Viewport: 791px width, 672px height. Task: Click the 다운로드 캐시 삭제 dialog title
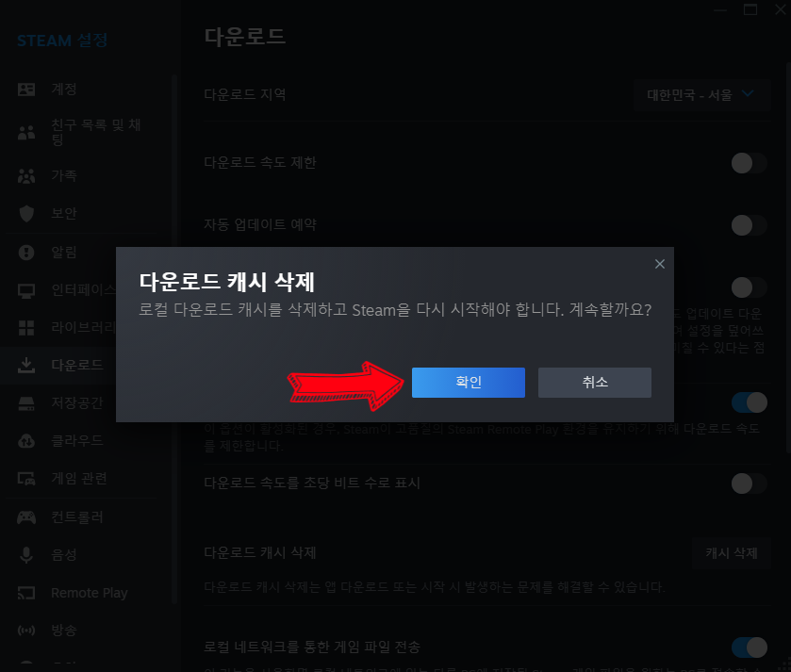pyautogui.click(x=227, y=282)
